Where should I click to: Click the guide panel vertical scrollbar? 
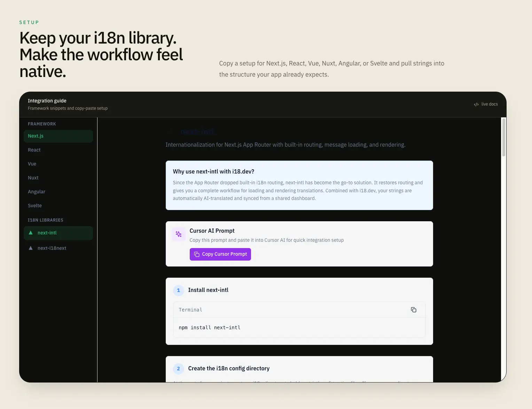(503, 137)
